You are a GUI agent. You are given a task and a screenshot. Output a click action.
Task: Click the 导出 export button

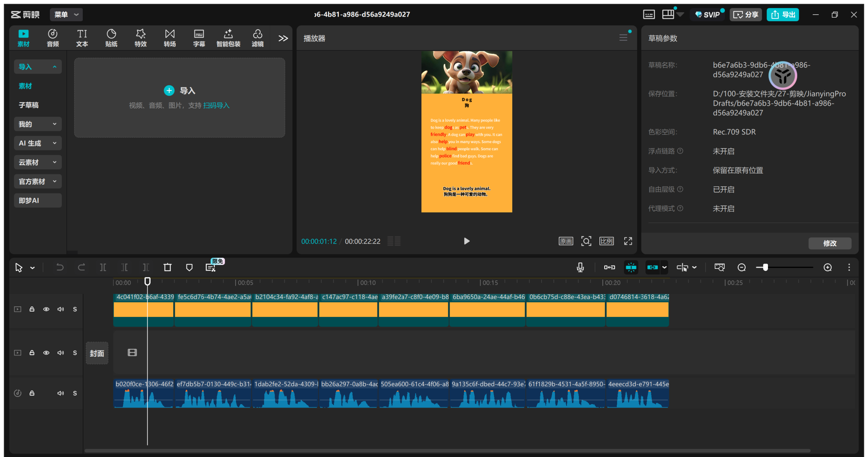tap(783, 15)
